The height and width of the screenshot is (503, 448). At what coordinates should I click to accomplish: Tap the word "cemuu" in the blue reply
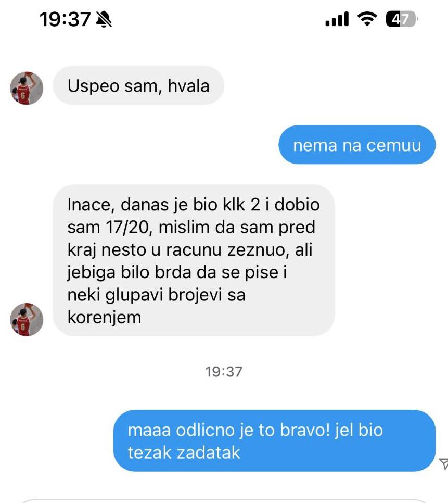(x=393, y=145)
